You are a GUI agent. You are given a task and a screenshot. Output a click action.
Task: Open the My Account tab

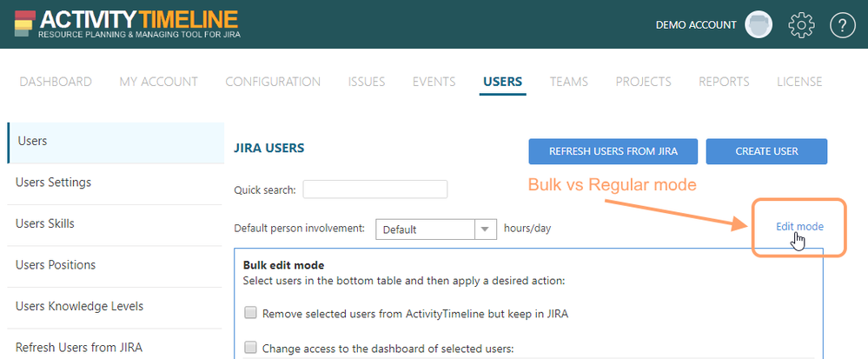click(x=158, y=82)
